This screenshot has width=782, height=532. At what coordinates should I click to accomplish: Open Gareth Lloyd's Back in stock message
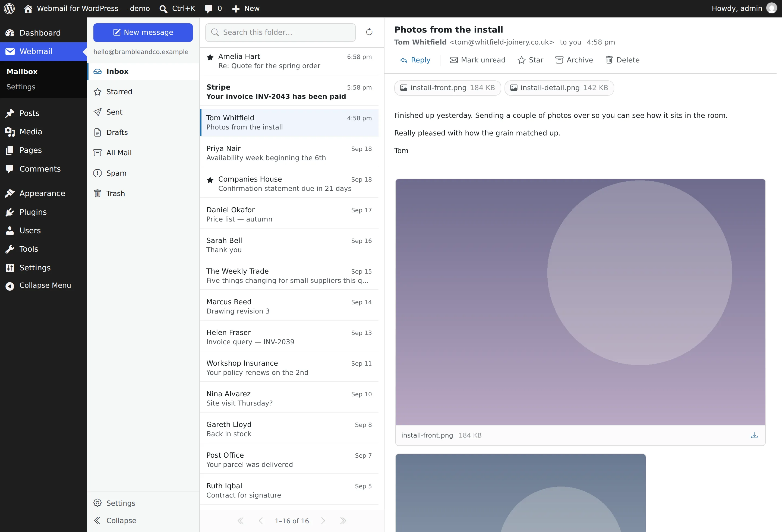coord(289,429)
